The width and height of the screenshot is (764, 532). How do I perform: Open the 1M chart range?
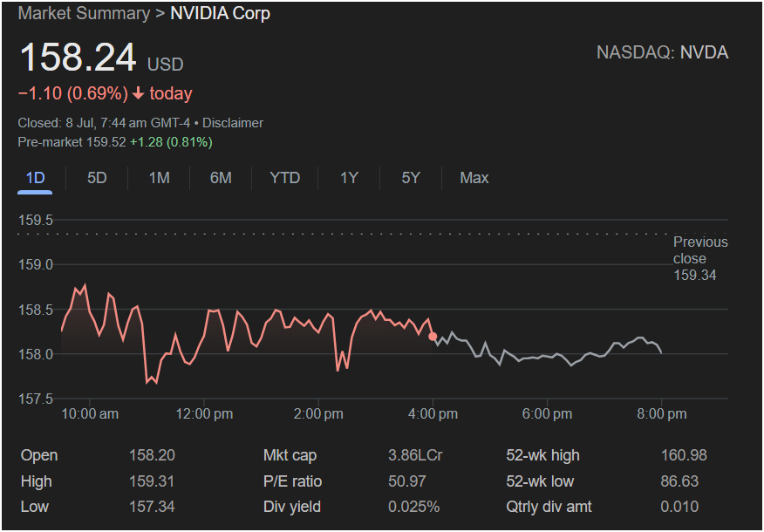click(x=160, y=178)
